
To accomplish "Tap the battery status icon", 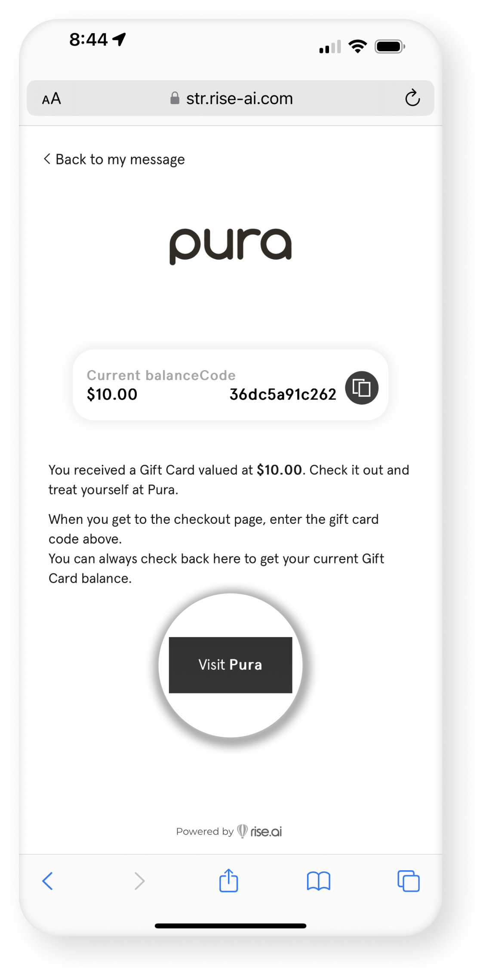I will (x=390, y=46).
